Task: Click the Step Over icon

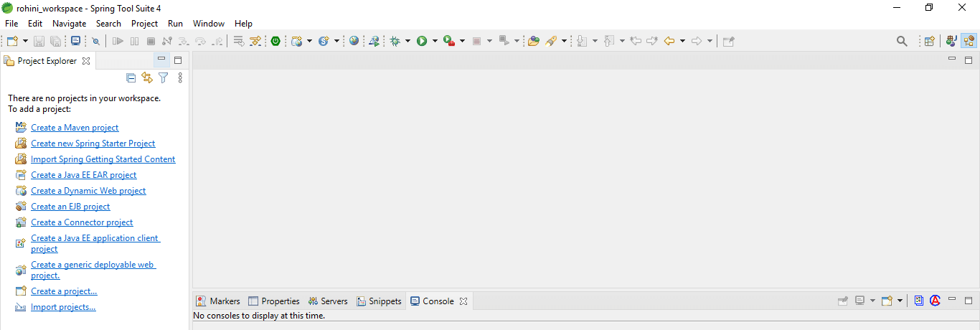Action: (x=200, y=42)
